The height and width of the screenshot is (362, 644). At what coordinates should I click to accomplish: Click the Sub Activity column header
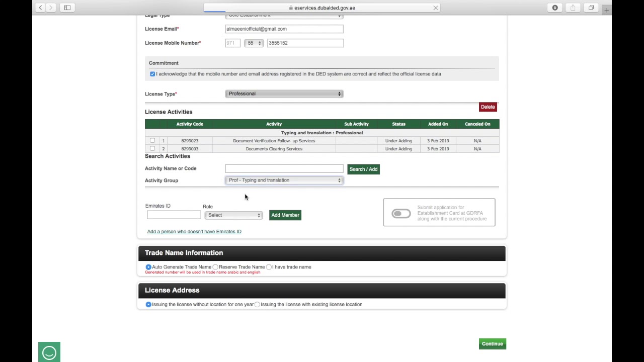(356, 124)
